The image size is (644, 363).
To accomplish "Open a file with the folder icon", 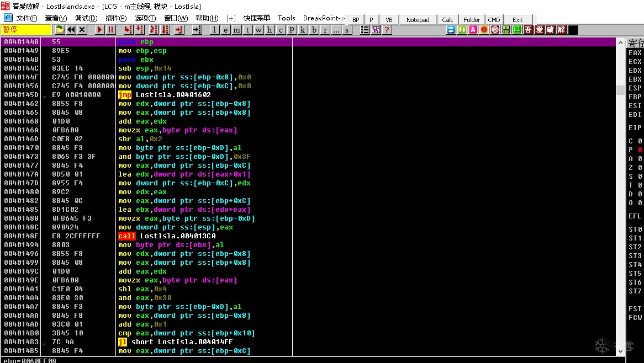I will (60, 30).
